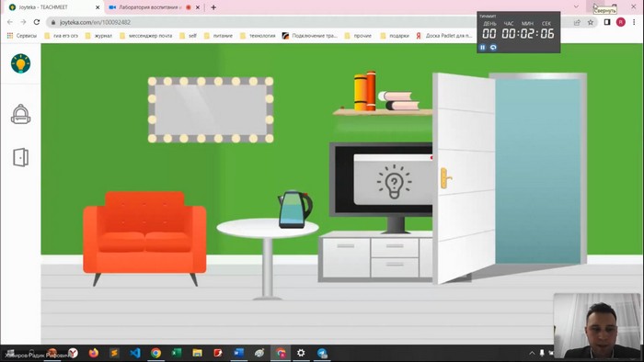Click the Joyteka lightbulb logo
The width and height of the screenshot is (644, 362).
[x=20, y=63]
